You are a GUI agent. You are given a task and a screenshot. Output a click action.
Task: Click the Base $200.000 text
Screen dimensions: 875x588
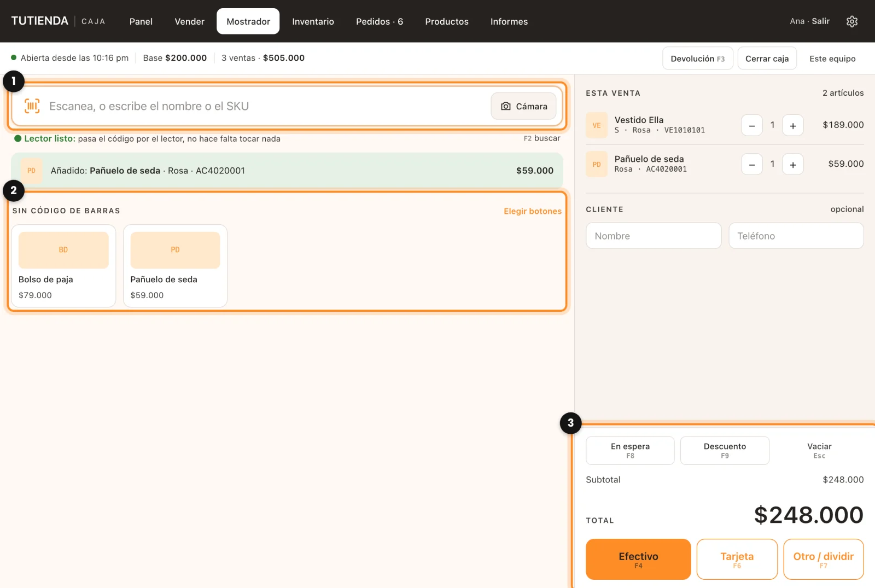[175, 58]
